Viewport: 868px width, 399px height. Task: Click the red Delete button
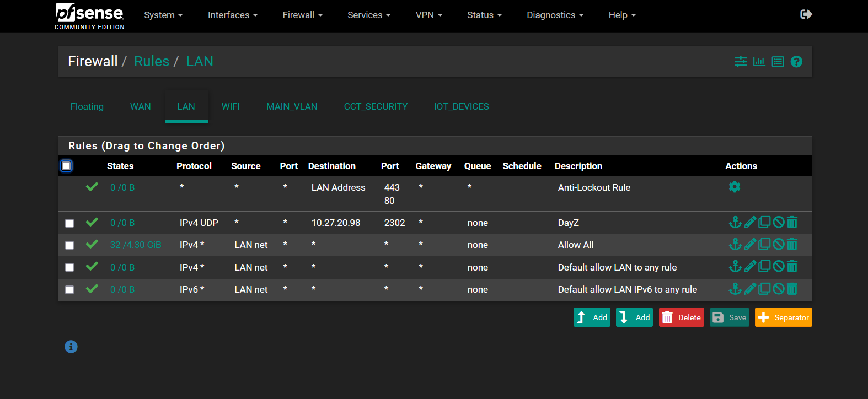click(x=682, y=317)
